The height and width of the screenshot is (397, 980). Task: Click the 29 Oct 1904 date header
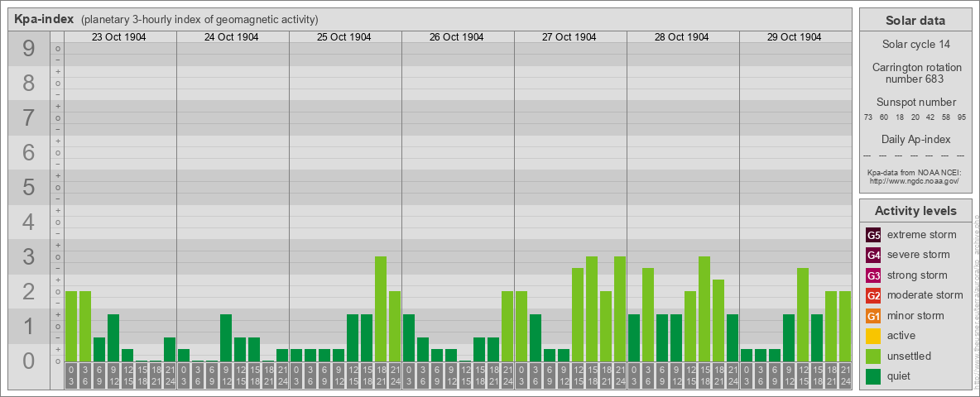pos(794,37)
